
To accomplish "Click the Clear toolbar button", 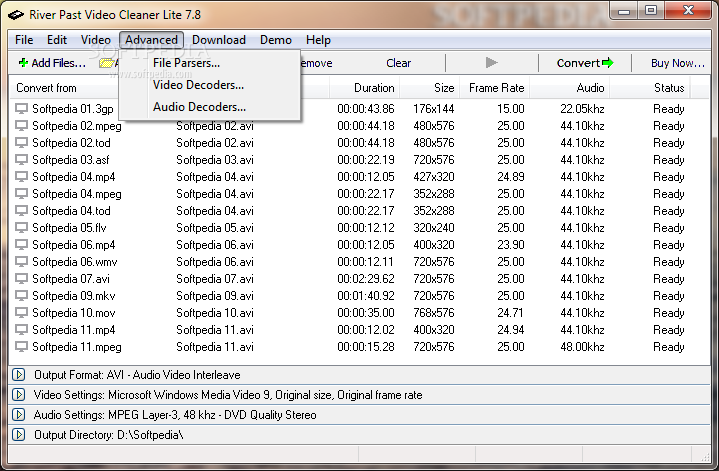I will point(398,63).
